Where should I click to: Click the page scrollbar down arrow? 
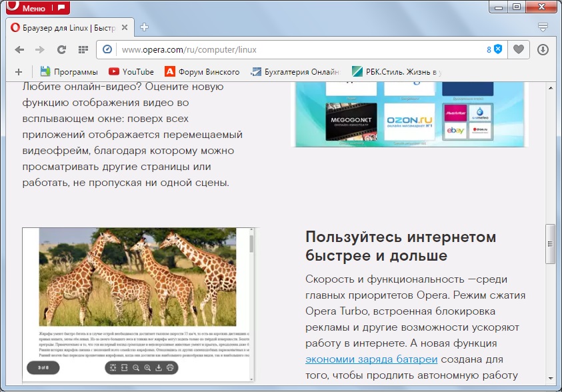coord(551,378)
